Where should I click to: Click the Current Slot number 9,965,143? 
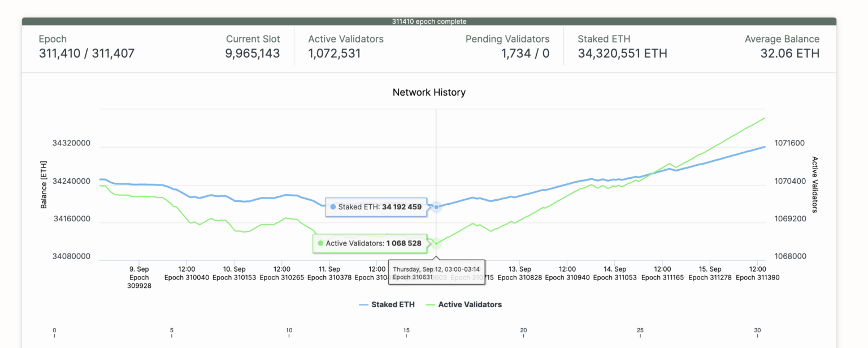point(252,54)
